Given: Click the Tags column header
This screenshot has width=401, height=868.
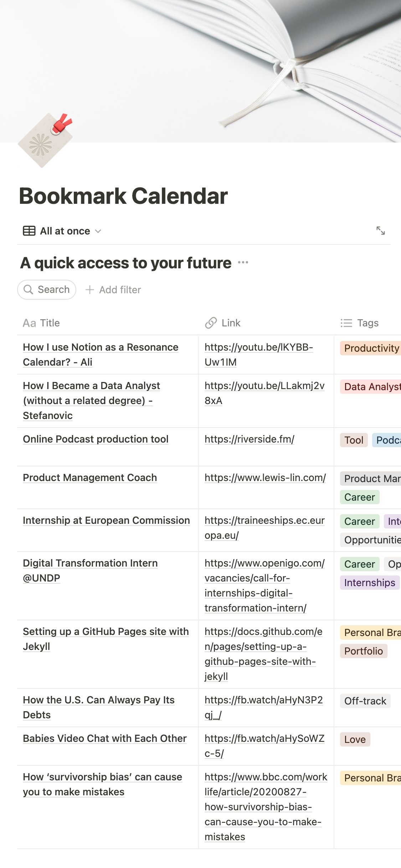Looking at the screenshot, I should click(x=367, y=323).
